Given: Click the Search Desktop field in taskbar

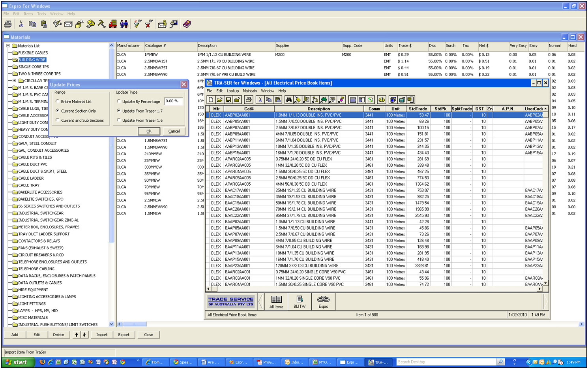Looking at the screenshot, I should 446,362.
